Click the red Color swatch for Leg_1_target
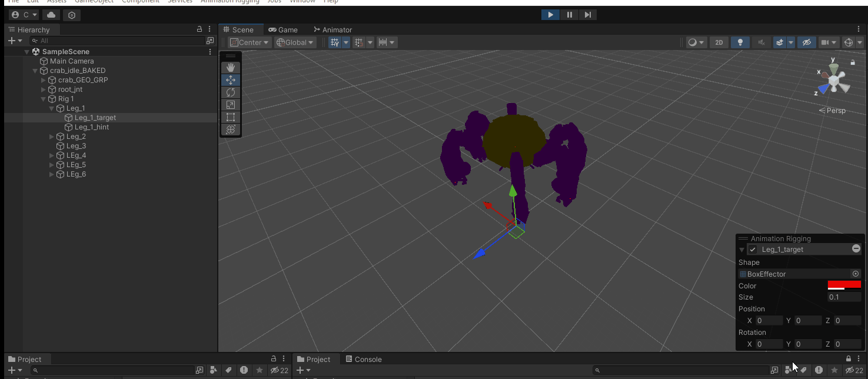The image size is (868, 379). (844, 285)
